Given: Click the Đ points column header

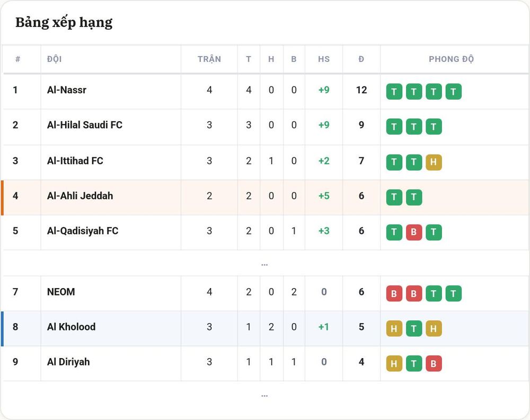Looking at the screenshot, I should pyautogui.click(x=361, y=59).
